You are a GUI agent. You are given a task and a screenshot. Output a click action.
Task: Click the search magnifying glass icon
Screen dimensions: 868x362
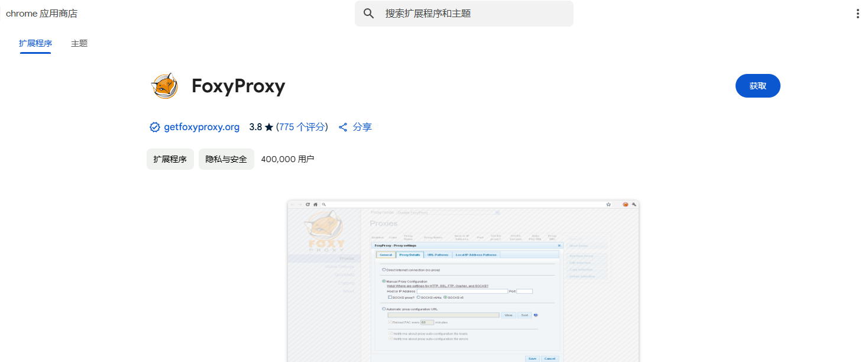pyautogui.click(x=368, y=13)
